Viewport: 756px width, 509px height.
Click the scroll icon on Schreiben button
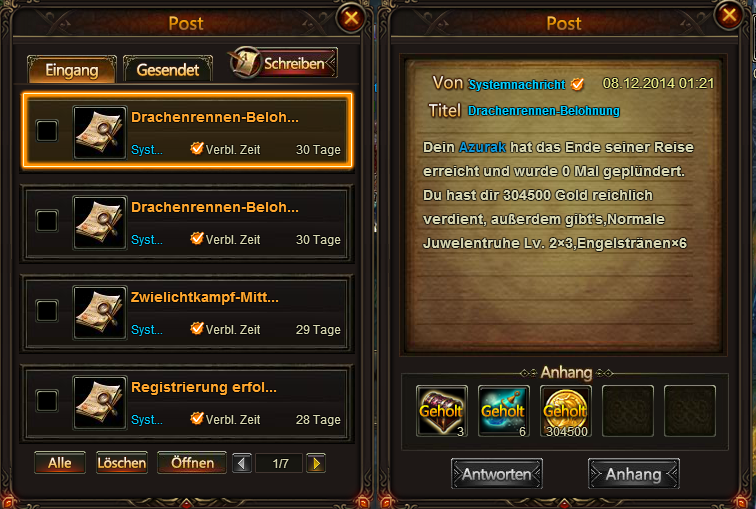coord(246,63)
